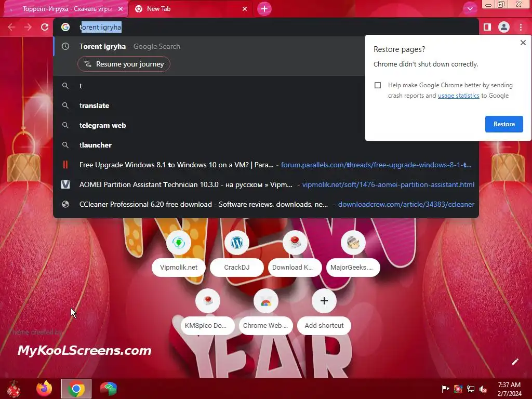Close the Restore pages popup
Viewport: 532px width, 399px height.
pyautogui.click(x=523, y=43)
